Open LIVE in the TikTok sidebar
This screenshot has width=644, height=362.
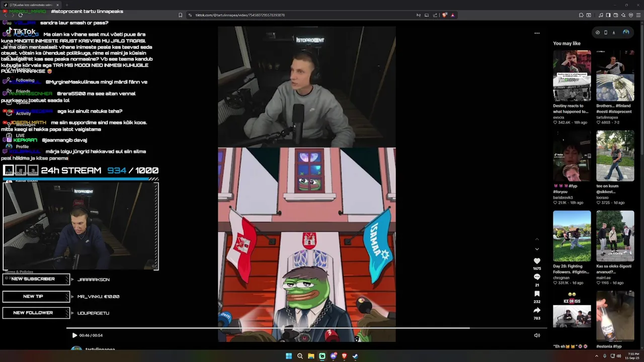pos(20,136)
